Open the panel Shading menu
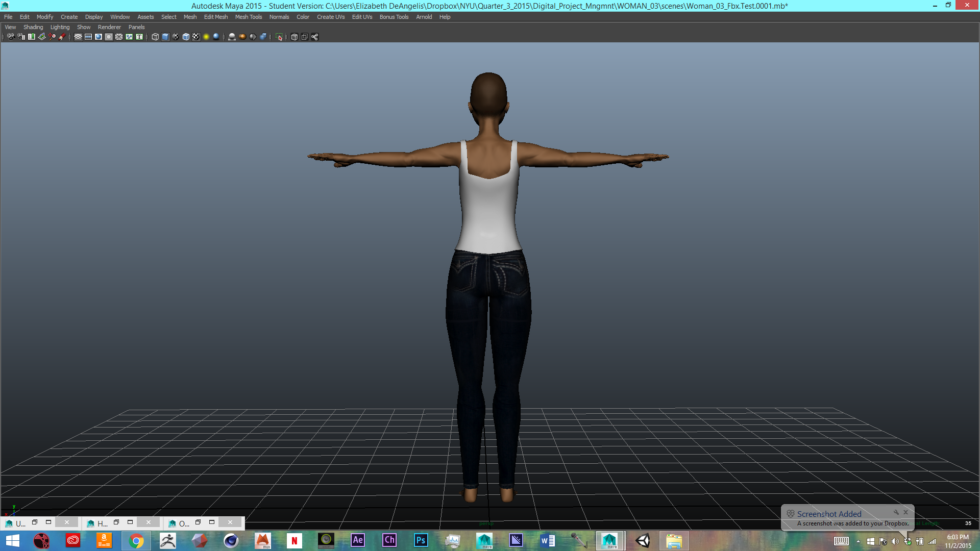Viewport: 980px width, 551px height. (33, 27)
